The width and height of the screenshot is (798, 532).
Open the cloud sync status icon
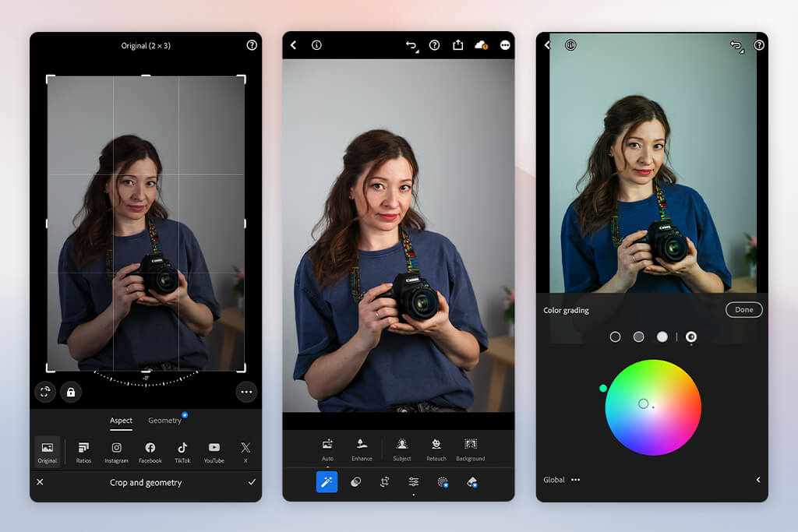click(482, 45)
